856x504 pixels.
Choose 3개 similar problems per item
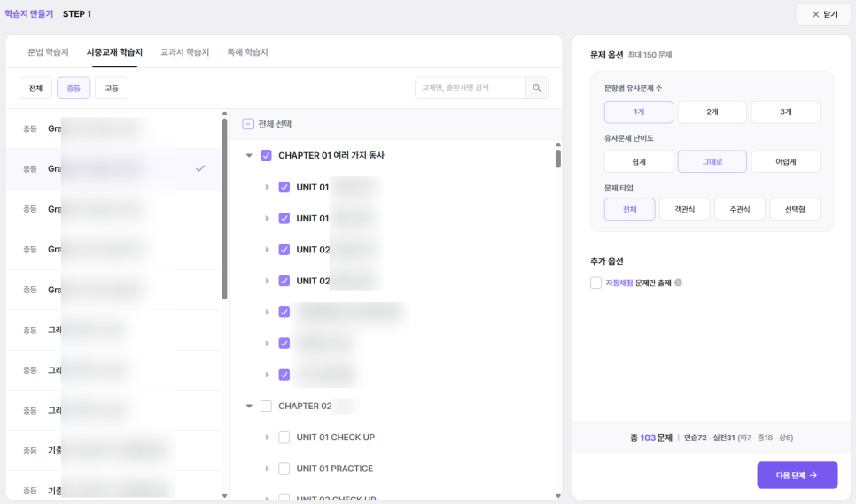786,112
